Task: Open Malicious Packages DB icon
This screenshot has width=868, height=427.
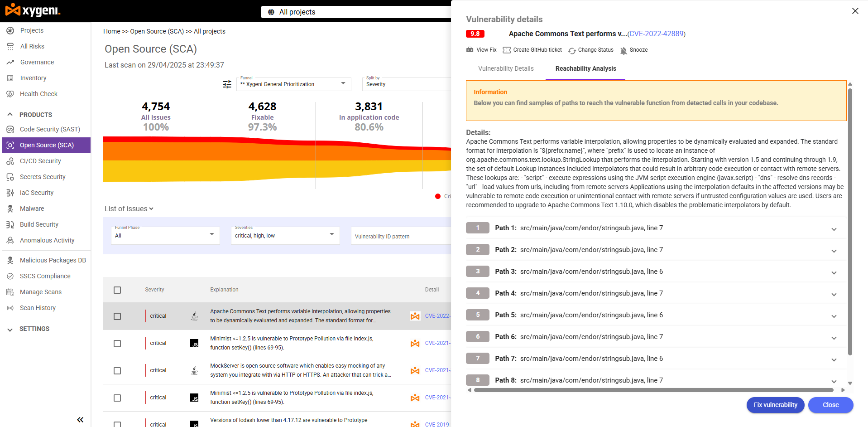Action: (10, 260)
